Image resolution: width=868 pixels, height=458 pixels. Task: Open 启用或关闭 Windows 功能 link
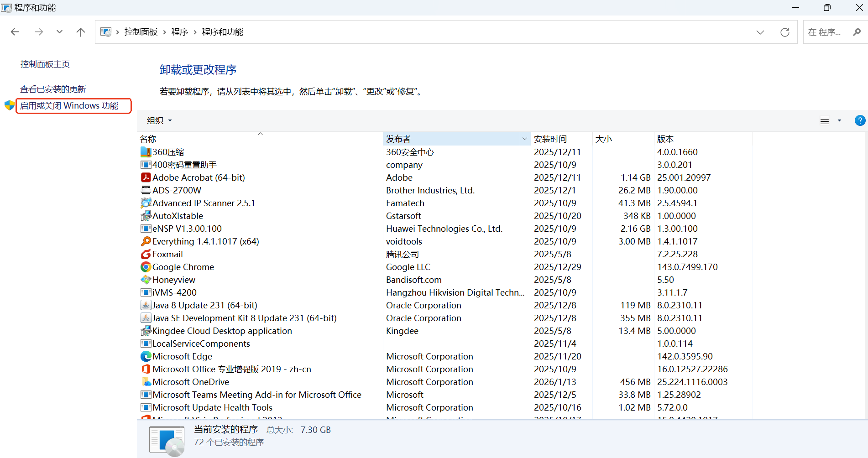tap(69, 106)
